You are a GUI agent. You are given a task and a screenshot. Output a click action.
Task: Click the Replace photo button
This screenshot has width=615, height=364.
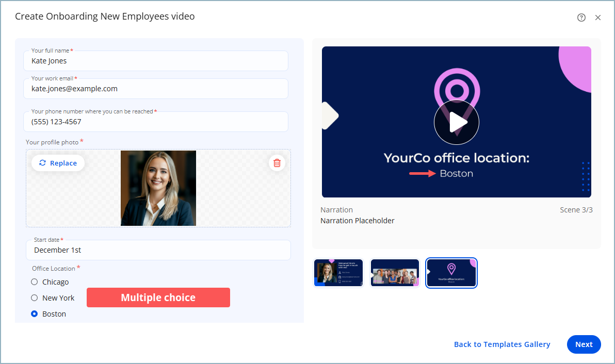(x=58, y=163)
